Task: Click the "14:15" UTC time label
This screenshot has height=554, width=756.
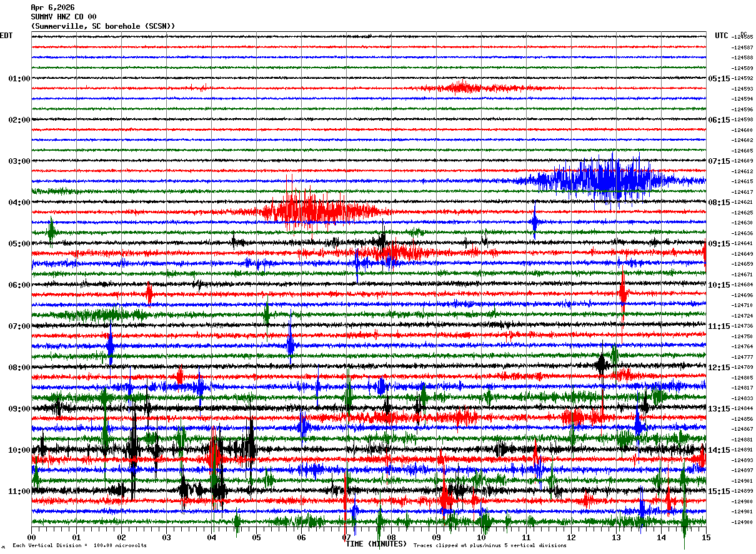Action: [719, 450]
